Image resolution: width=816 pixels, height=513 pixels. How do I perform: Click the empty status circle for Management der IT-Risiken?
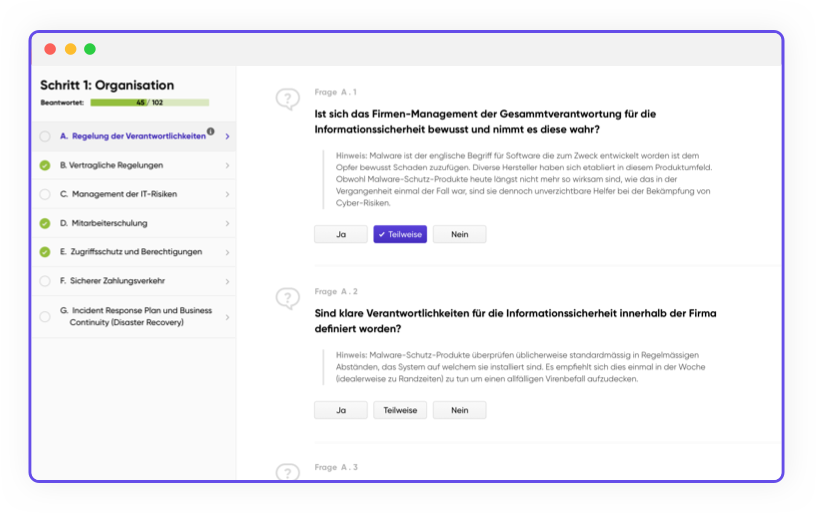click(45, 194)
